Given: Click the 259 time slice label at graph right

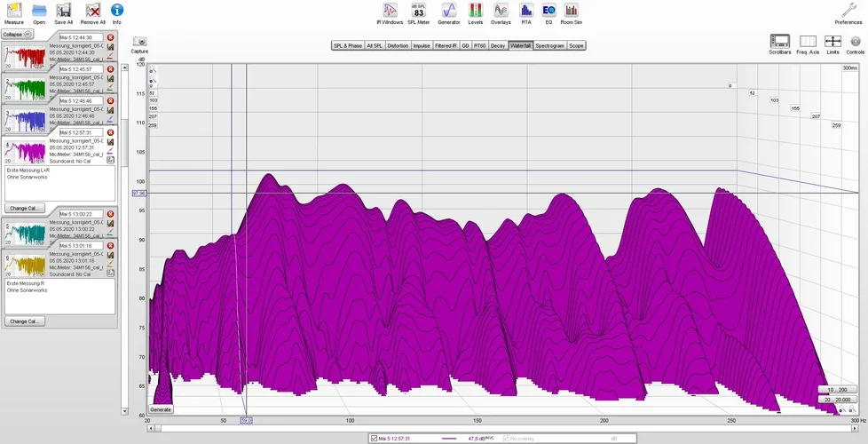Looking at the screenshot, I should [x=836, y=126].
